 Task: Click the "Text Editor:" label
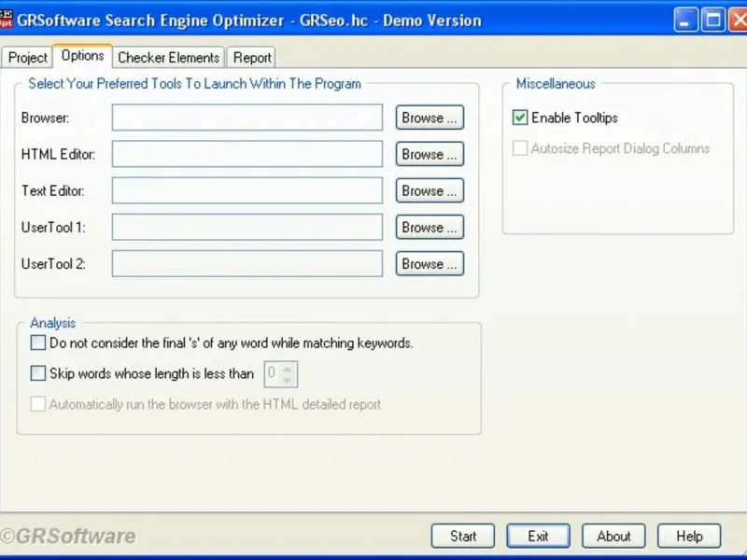(53, 191)
